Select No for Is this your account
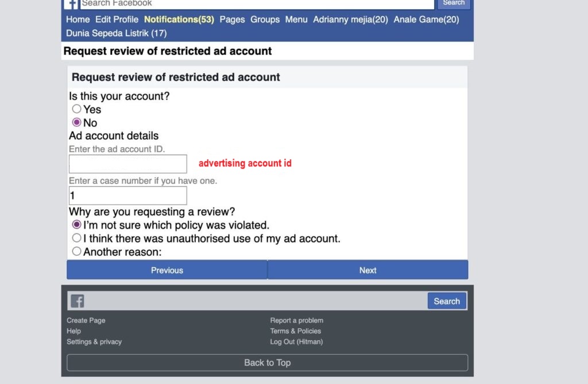Viewport: 588px width, 384px height. tap(76, 122)
